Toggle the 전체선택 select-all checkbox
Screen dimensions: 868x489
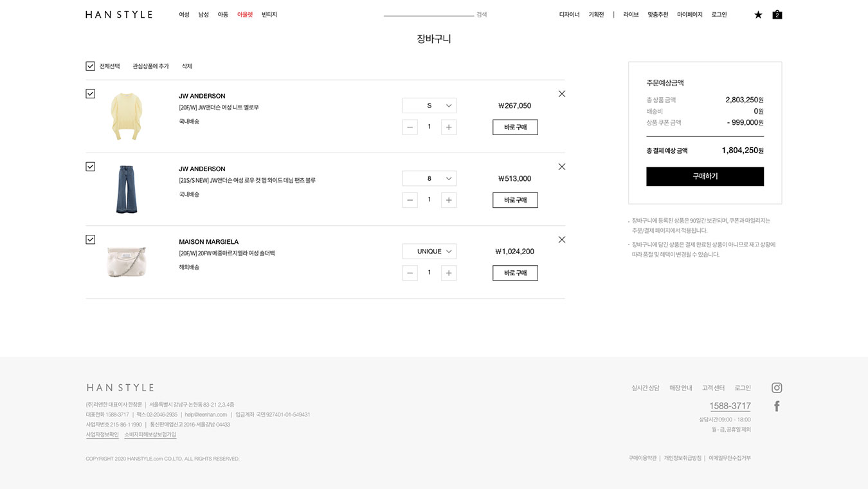point(90,66)
